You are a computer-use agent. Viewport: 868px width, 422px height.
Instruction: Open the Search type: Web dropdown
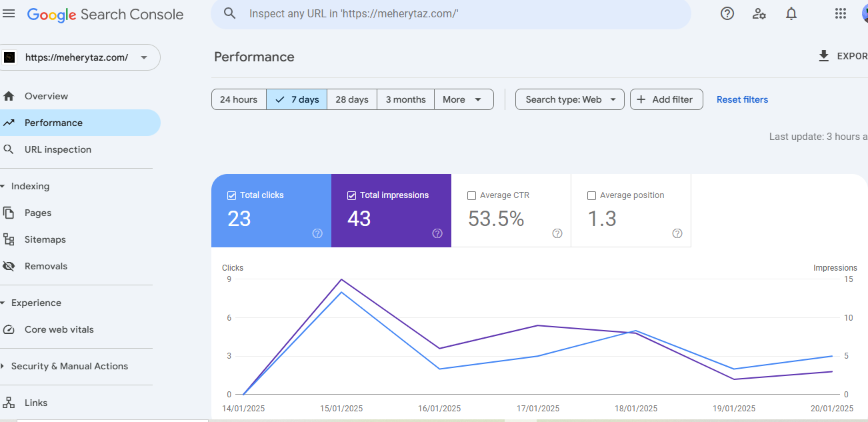[x=570, y=99]
